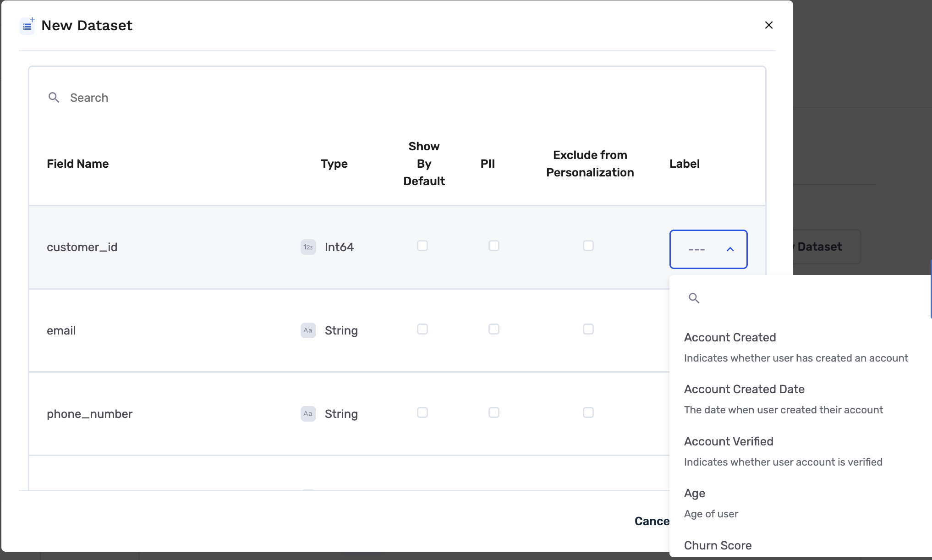Exclude customer_id from personalization
This screenshot has height=560, width=932.
(x=588, y=246)
